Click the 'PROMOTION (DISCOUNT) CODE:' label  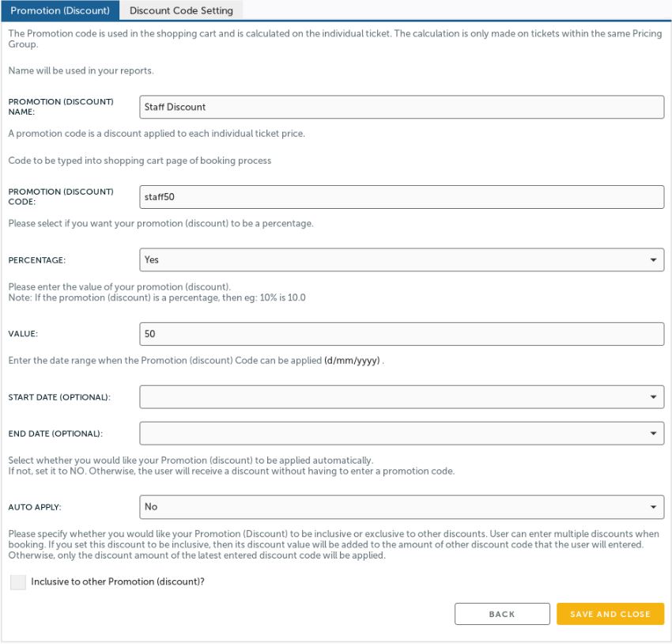(x=61, y=197)
